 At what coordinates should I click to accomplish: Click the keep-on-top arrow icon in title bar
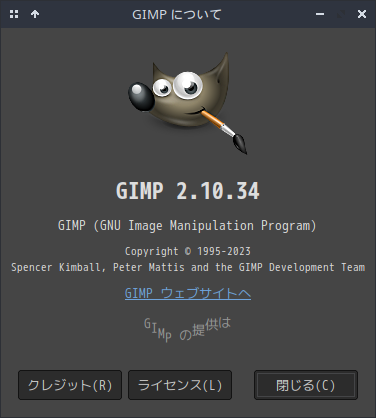pos(35,14)
